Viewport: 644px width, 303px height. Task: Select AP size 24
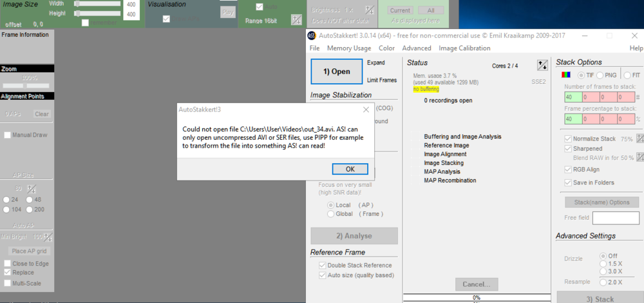(6, 200)
